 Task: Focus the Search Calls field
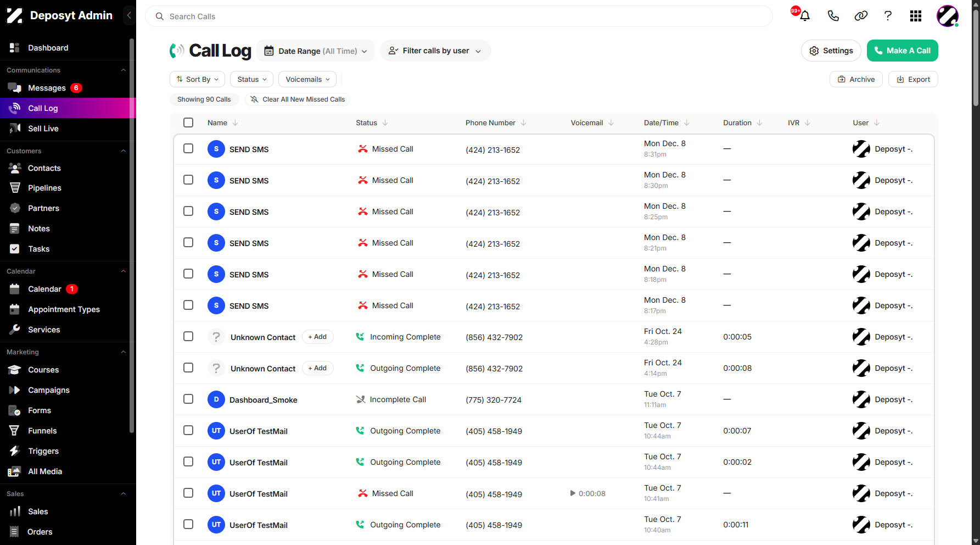[458, 16]
